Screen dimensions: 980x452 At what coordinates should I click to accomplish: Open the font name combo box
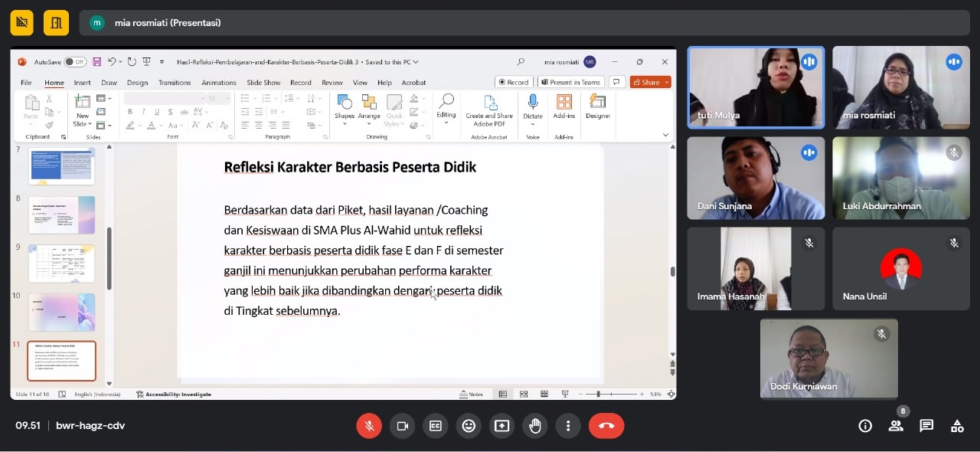coord(165,98)
